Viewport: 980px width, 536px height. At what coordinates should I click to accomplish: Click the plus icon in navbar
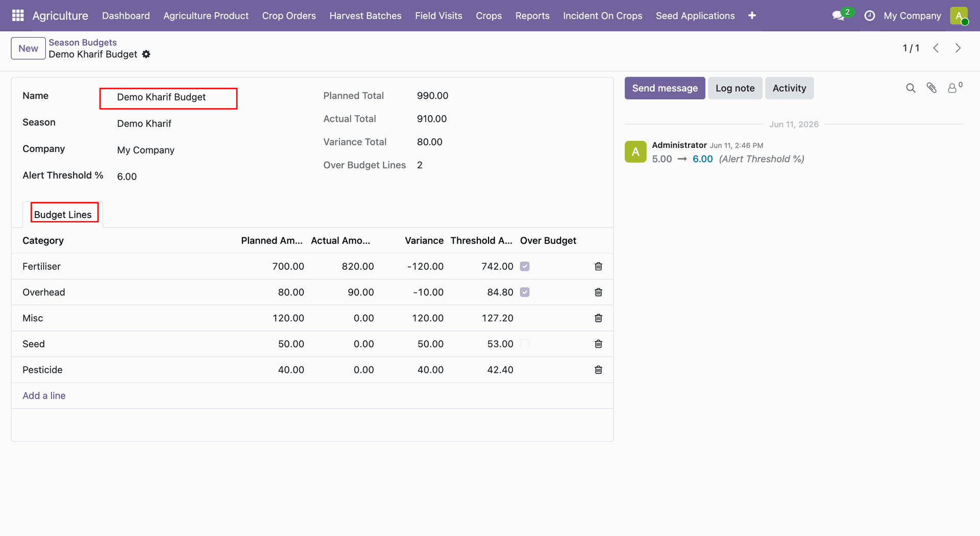click(x=752, y=16)
